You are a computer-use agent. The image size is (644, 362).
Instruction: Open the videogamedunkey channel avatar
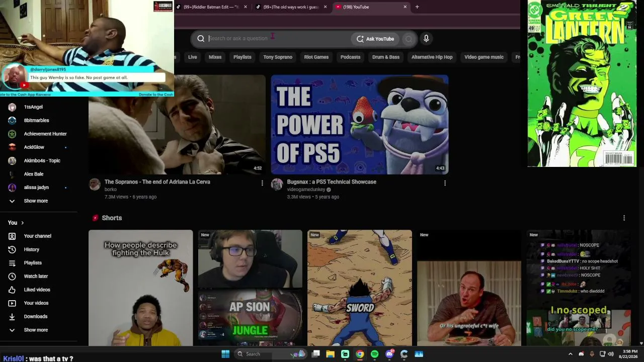(x=277, y=184)
